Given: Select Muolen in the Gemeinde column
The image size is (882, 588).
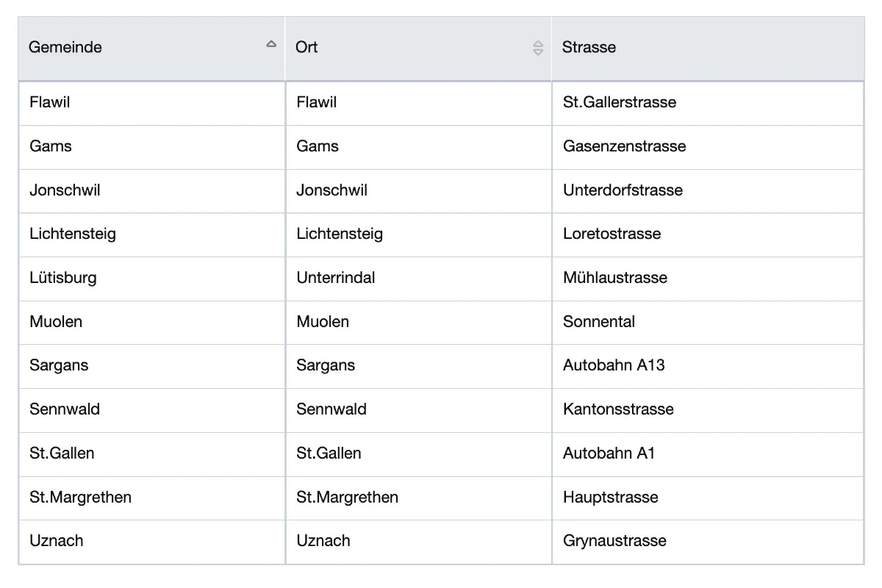Looking at the screenshot, I should pos(151,323).
